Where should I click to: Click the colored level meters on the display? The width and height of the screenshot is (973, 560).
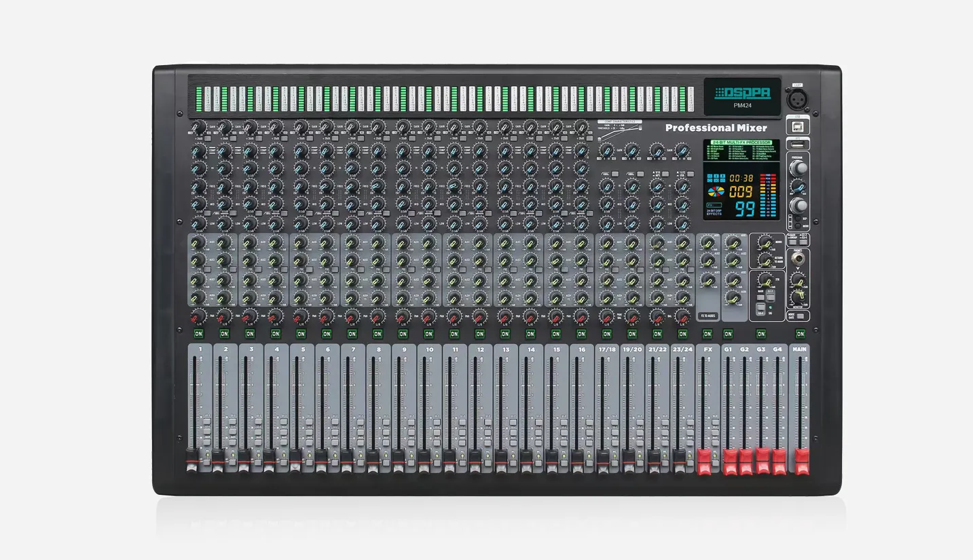click(x=767, y=194)
